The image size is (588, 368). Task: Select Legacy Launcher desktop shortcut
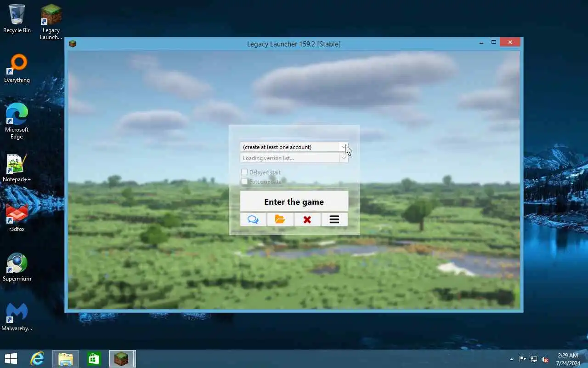click(x=51, y=22)
